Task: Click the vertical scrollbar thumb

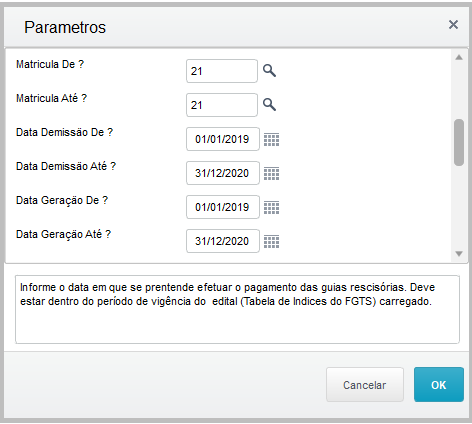Action: (x=459, y=142)
